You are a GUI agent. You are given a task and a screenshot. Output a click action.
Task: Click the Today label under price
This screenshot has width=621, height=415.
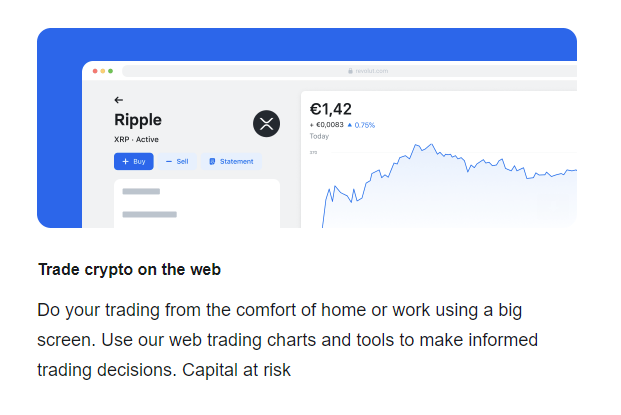[319, 136]
